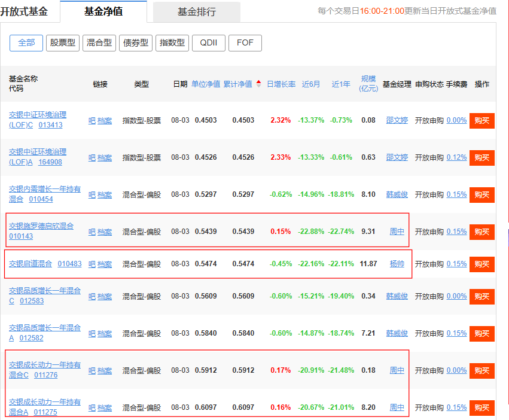Buy fund 164908 with 购买 button

482,158
